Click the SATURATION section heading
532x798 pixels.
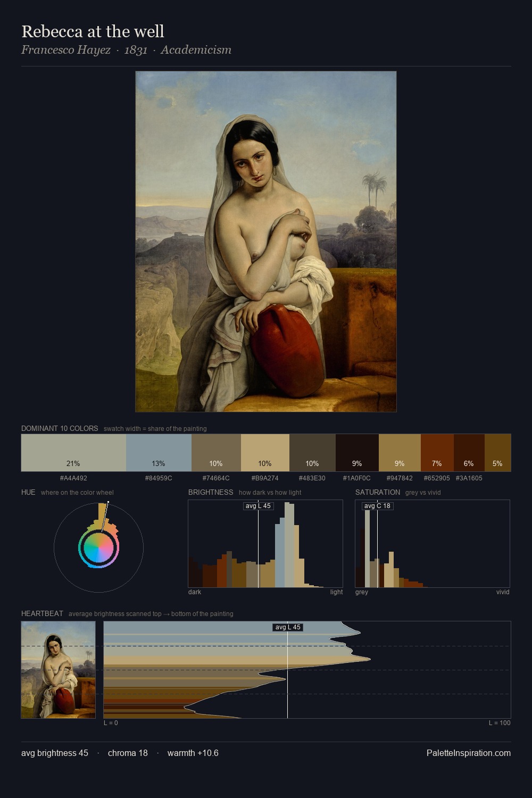[x=378, y=492]
